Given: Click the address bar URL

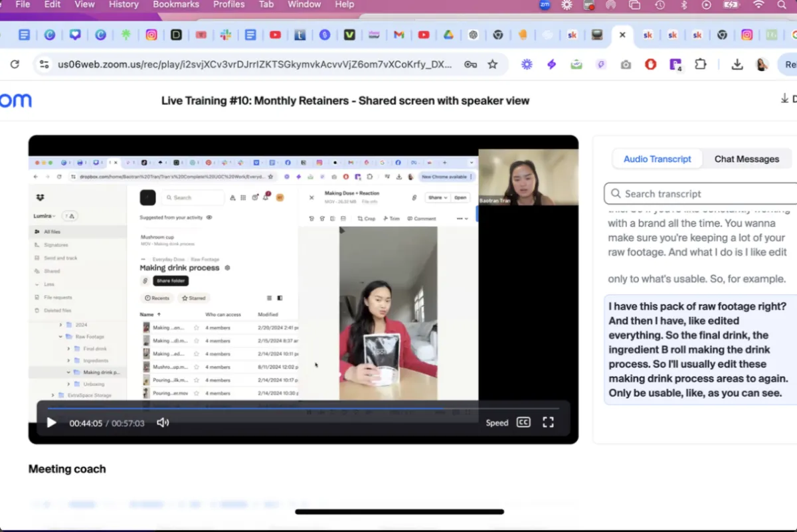Looking at the screenshot, I should [x=256, y=64].
